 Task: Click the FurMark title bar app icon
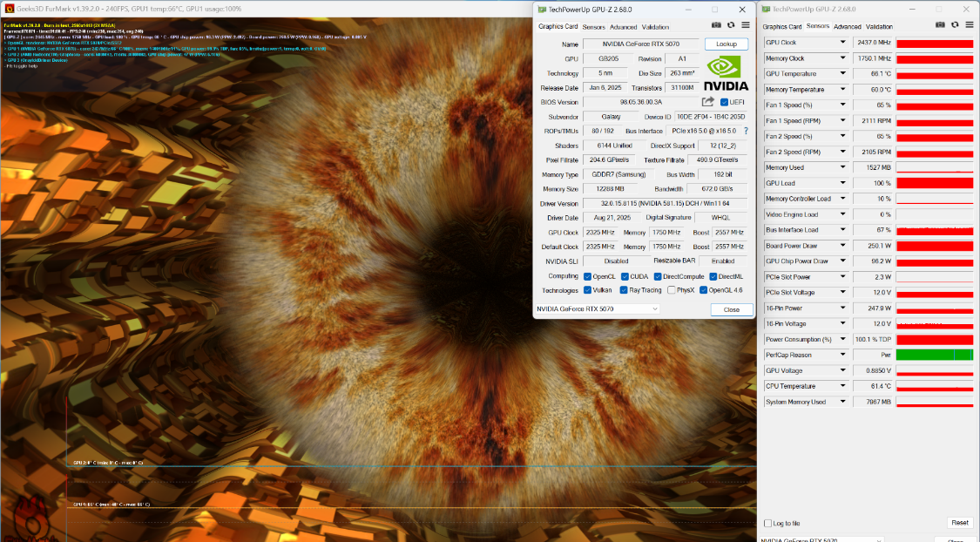coord(10,9)
